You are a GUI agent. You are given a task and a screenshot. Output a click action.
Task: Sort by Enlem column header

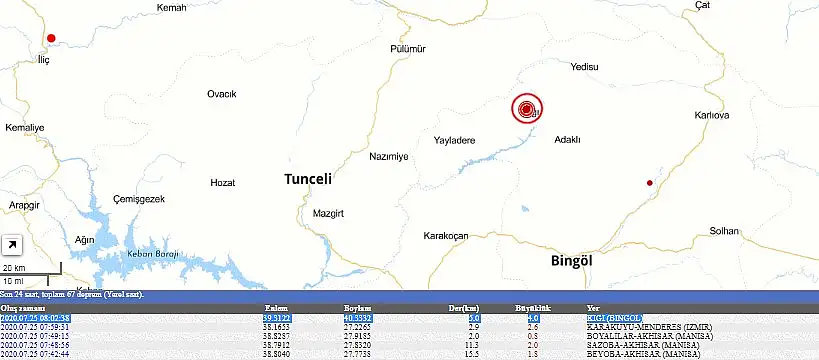pos(276,308)
